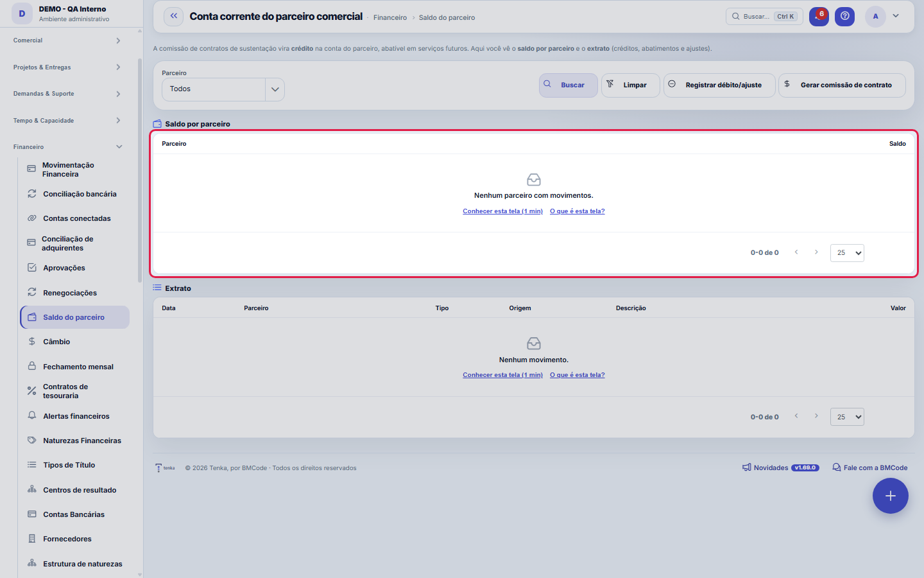The width and height of the screenshot is (924, 578).
Task: Click the Limpar filter button
Action: tap(630, 85)
